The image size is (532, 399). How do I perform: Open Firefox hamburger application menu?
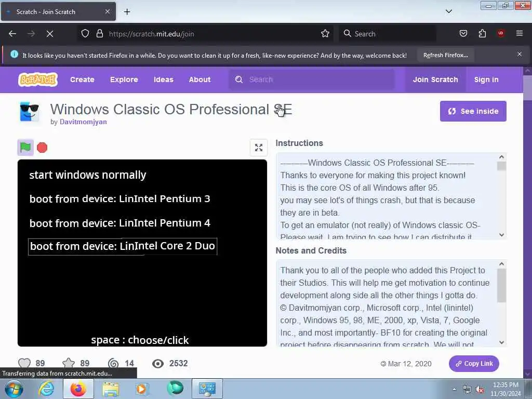tap(520, 33)
